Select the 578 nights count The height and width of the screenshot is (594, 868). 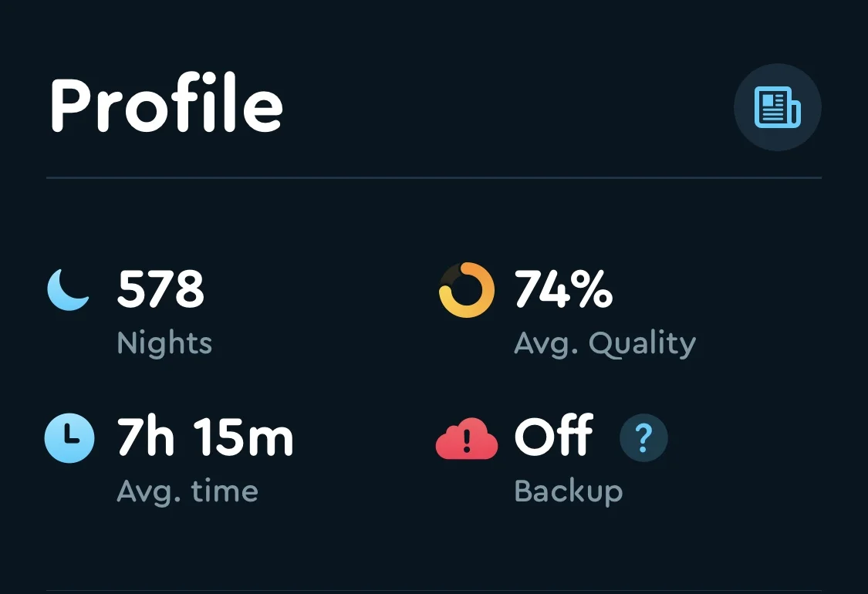click(160, 289)
